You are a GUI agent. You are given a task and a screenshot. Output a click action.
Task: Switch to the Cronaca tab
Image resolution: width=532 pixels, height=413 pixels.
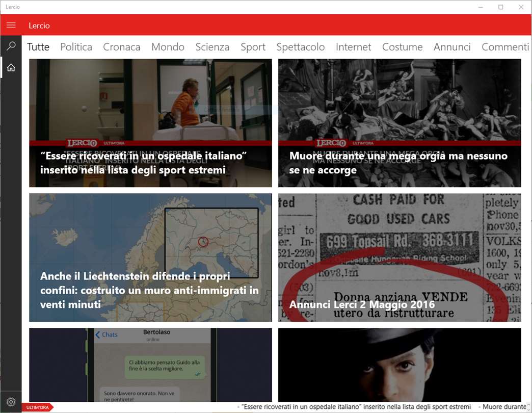(121, 47)
